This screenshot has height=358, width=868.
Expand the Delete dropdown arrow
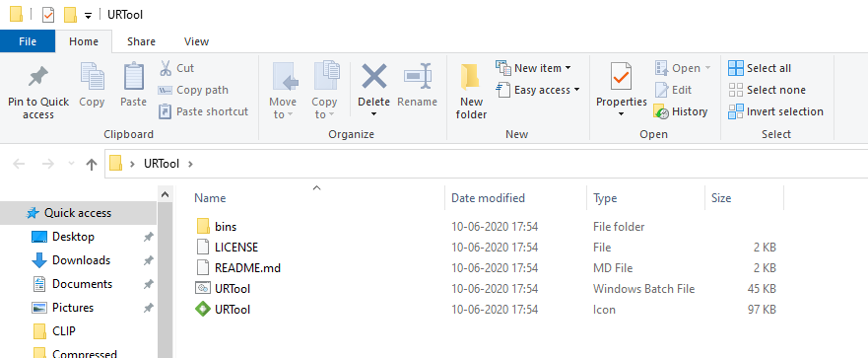[373, 114]
